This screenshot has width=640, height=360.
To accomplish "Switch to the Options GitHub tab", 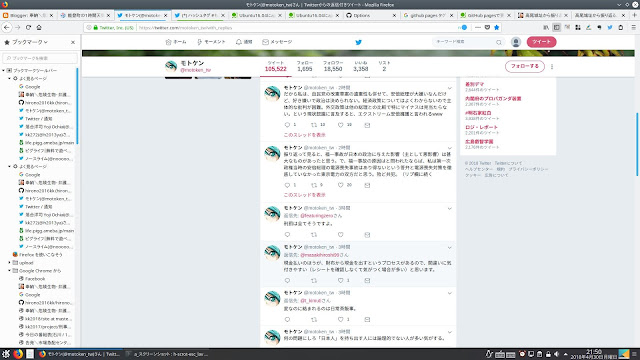I will (371, 16).
